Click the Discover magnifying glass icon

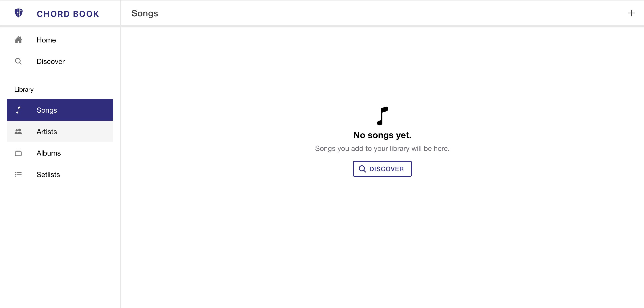coord(18,61)
